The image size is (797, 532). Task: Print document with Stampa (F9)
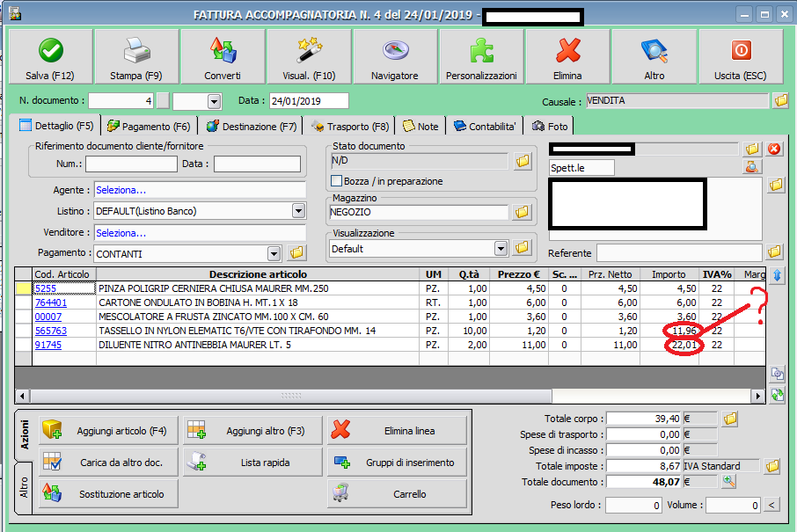(136, 57)
